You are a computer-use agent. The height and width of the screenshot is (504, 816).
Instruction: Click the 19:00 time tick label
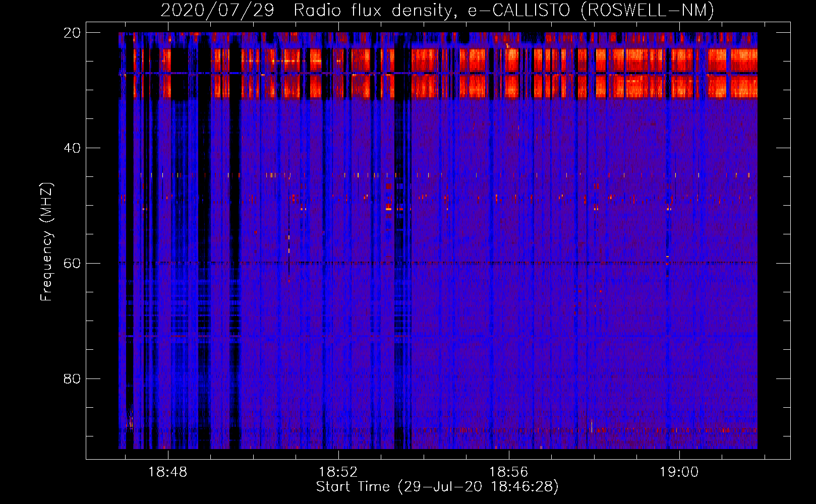point(679,472)
